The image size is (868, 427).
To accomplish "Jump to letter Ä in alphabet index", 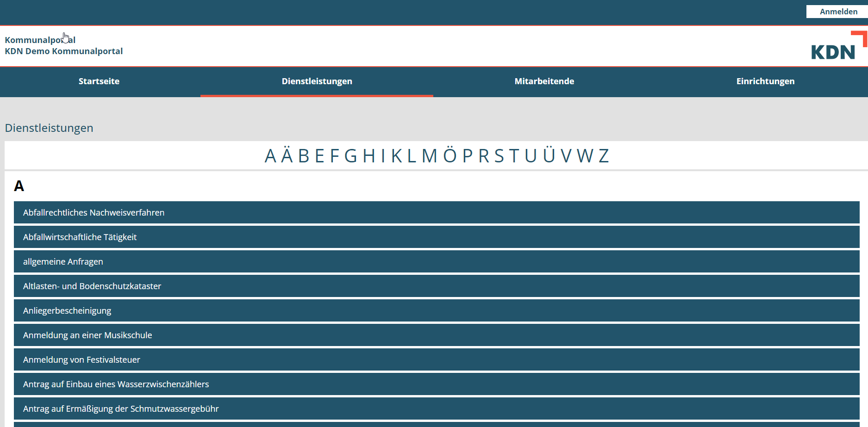I will [x=287, y=156].
